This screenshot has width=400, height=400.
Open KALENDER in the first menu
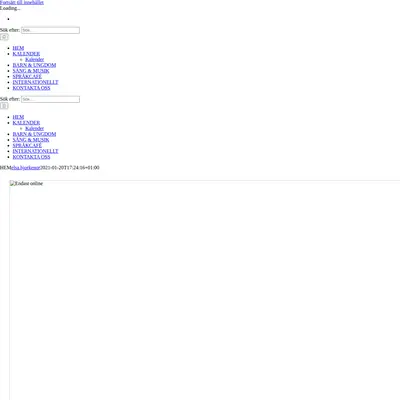point(26,54)
